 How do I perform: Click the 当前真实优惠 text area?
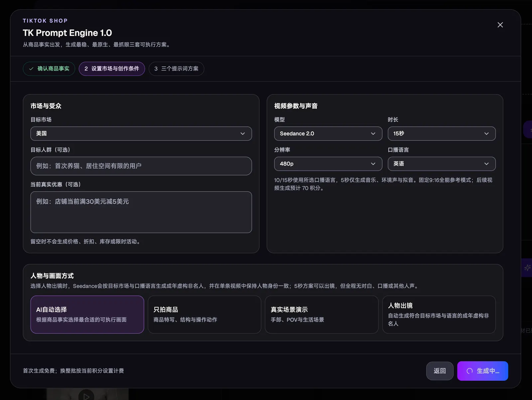point(141,212)
